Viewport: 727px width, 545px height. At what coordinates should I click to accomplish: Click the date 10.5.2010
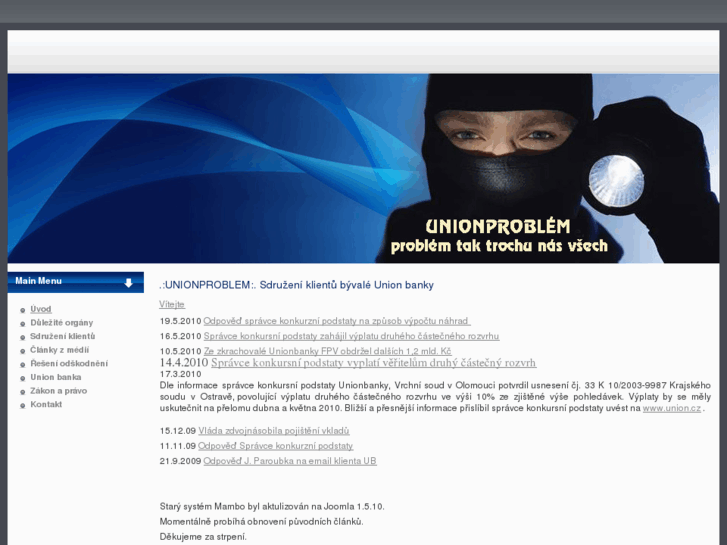tap(180, 351)
